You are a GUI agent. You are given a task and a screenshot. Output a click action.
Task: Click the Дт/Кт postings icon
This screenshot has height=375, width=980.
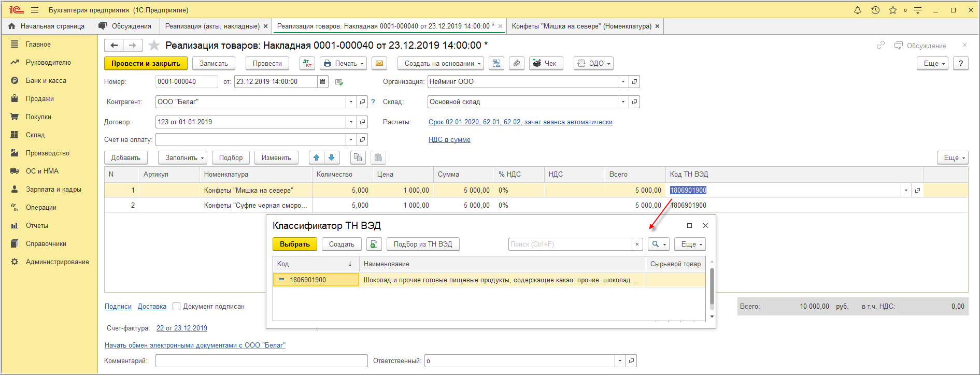pos(307,63)
